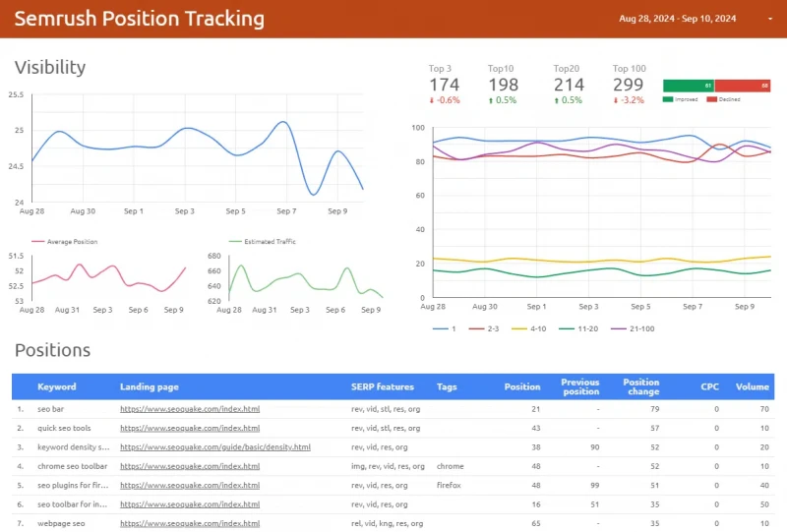Toggle the Estimated Traffic legend entry

262,241
